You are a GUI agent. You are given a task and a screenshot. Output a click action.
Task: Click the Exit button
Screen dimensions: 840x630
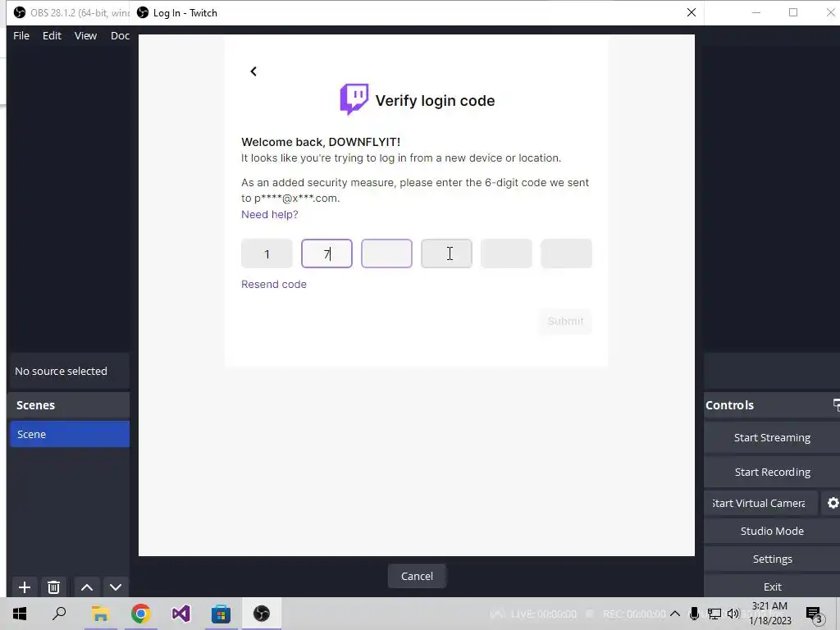(772, 587)
